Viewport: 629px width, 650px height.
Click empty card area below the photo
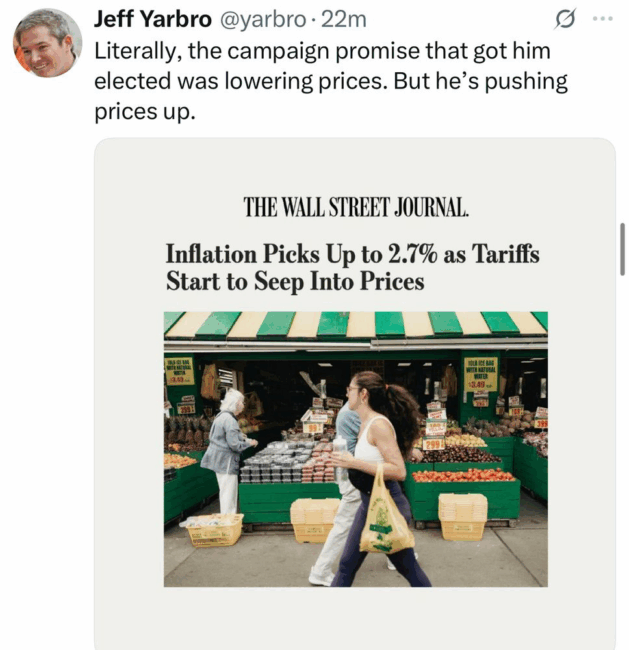point(355,618)
